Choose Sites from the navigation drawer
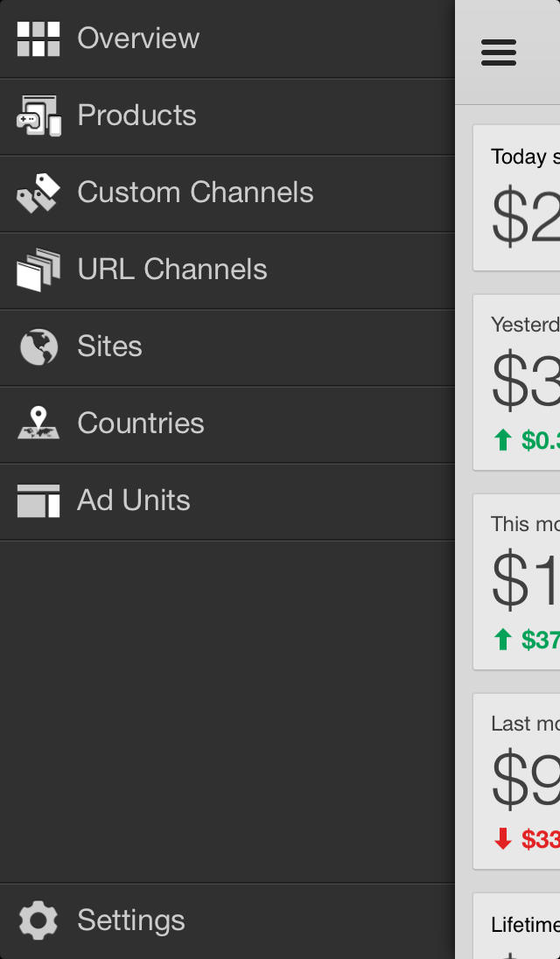 click(x=109, y=346)
